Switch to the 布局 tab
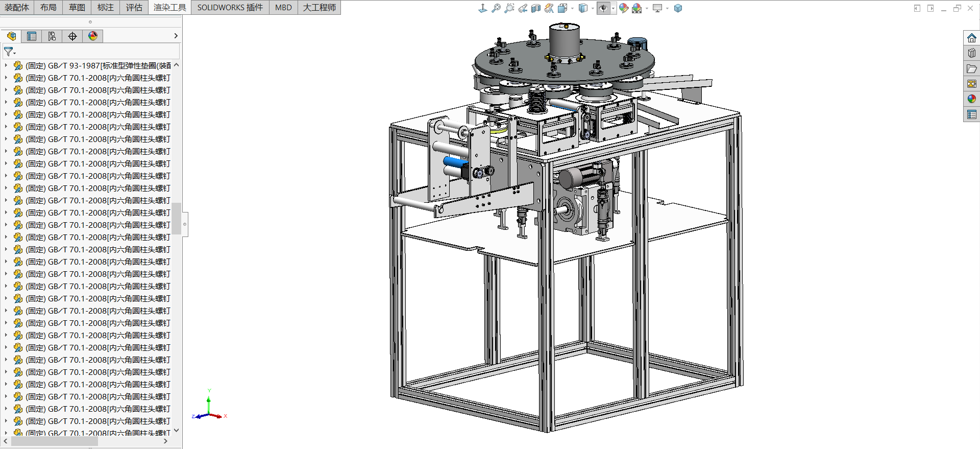 [48, 7]
